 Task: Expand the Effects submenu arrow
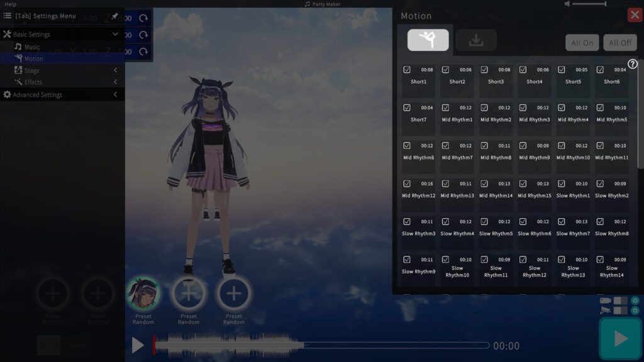pyautogui.click(x=116, y=82)
